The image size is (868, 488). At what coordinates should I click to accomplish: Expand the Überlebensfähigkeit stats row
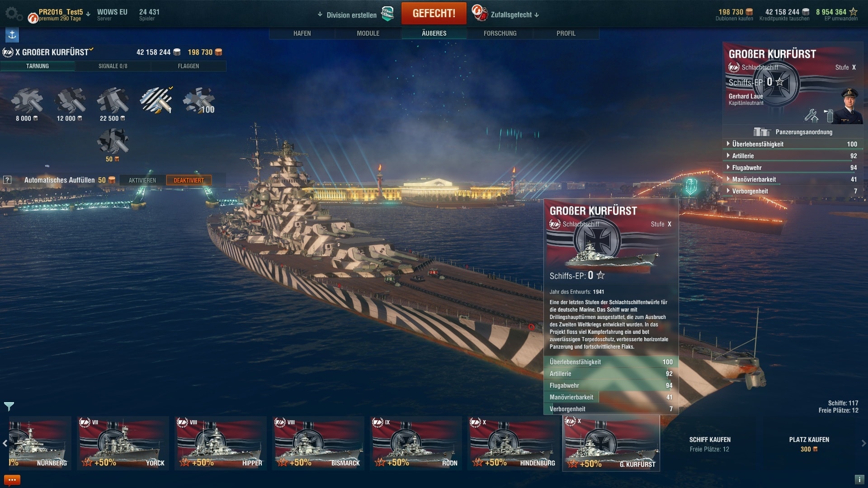pyautogui.click(x=793, y=144)
